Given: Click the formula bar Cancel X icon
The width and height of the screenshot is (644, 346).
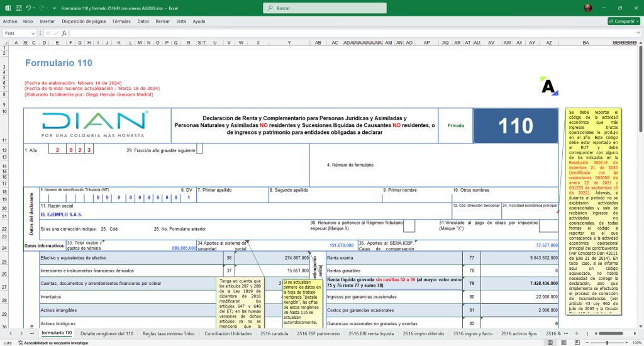Looking at the screenshot, I should (48, 33).
